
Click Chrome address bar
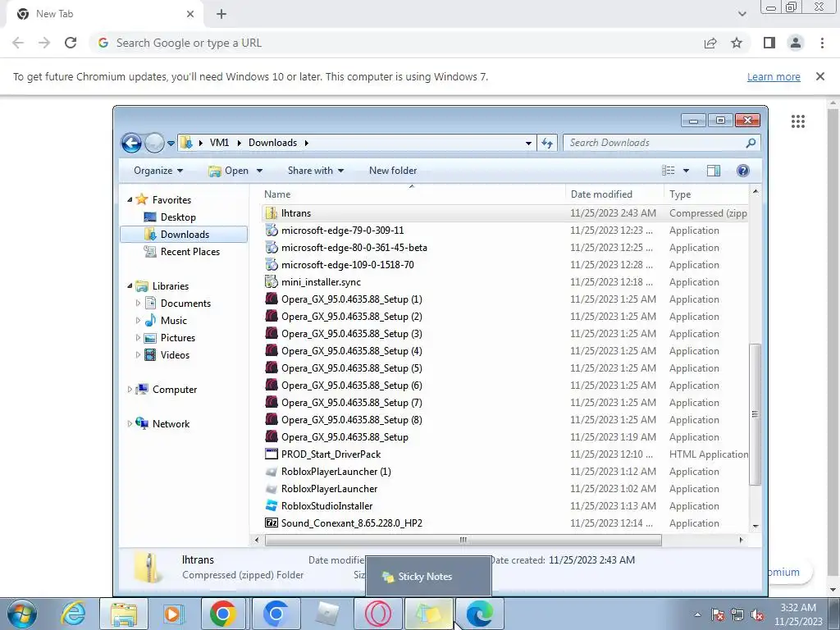click(396, 43)
